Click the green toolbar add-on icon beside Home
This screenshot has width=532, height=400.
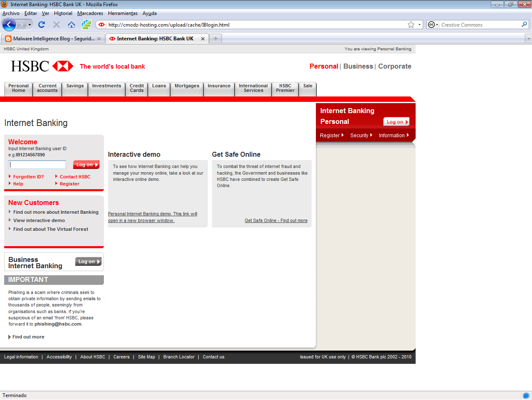[86, 25]
